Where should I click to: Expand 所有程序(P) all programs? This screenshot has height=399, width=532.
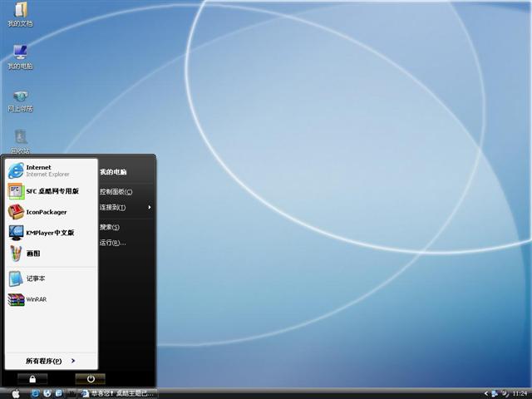click(52, 361)
